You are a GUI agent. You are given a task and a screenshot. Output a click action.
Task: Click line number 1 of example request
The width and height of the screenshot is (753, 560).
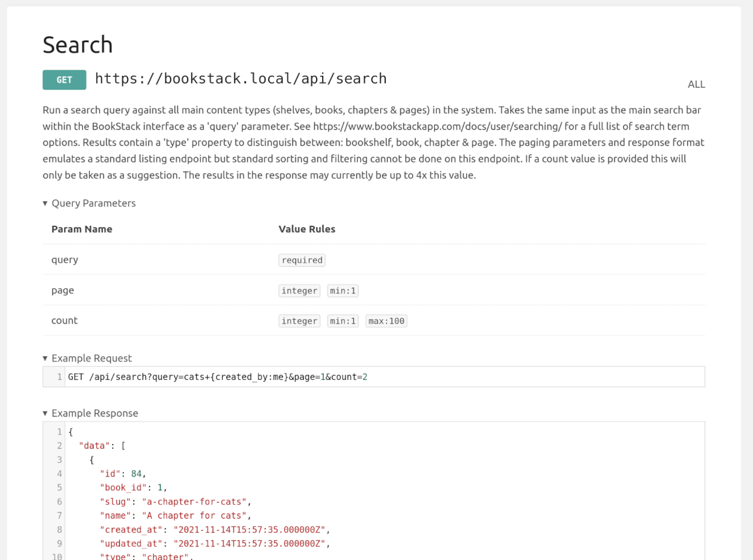[60, 377]
